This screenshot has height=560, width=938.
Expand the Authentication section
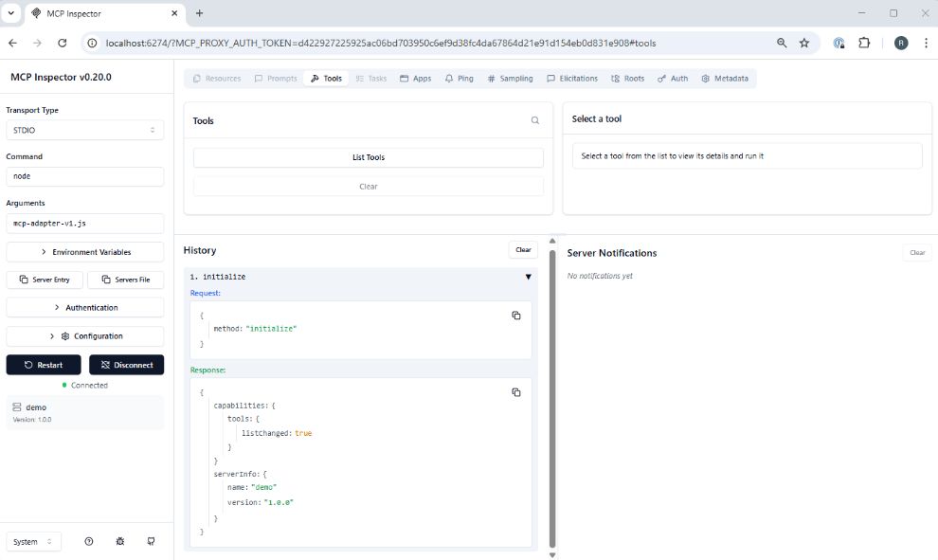(x=84, y=308)
